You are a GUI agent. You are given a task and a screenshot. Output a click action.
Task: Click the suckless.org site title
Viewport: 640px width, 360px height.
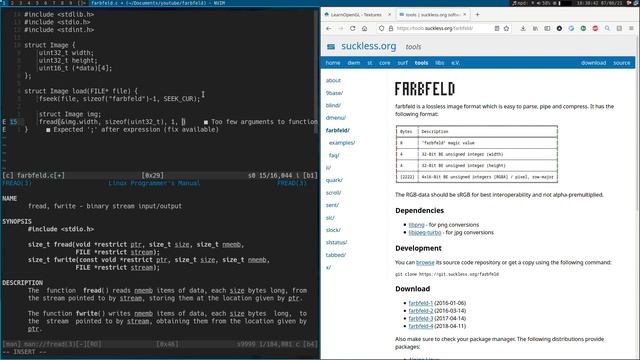click(369, 46)
